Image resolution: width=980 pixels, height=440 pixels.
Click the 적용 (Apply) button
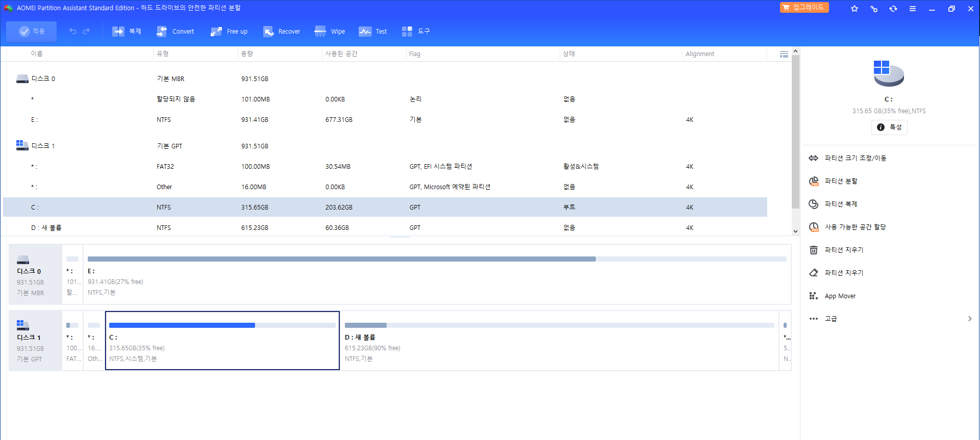pyautogui.click(x=31, y=32)
